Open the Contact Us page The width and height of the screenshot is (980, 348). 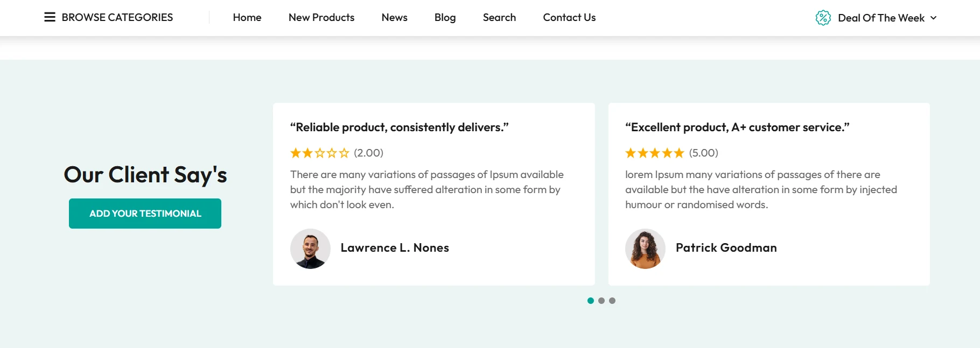(569, 17)
